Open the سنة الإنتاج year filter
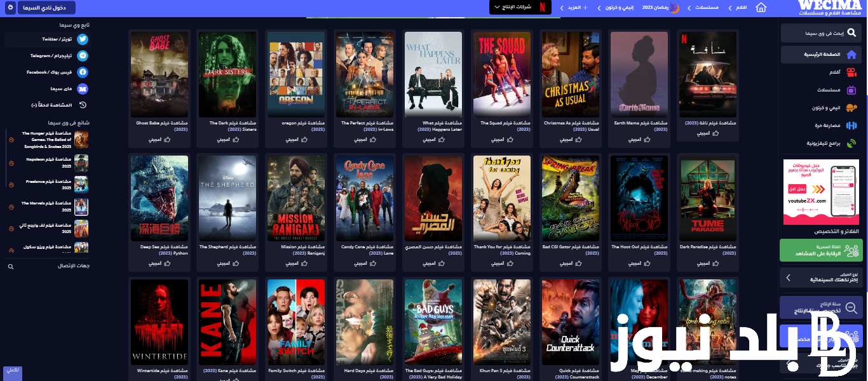The height and width of the screenshot is (381, 868). pos(821,307)
